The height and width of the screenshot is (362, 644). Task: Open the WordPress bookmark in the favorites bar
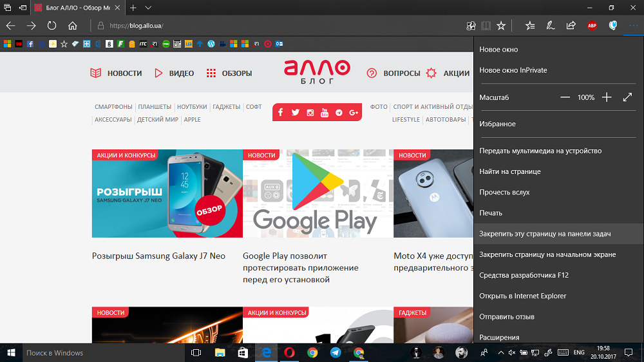tap(211, 44)
